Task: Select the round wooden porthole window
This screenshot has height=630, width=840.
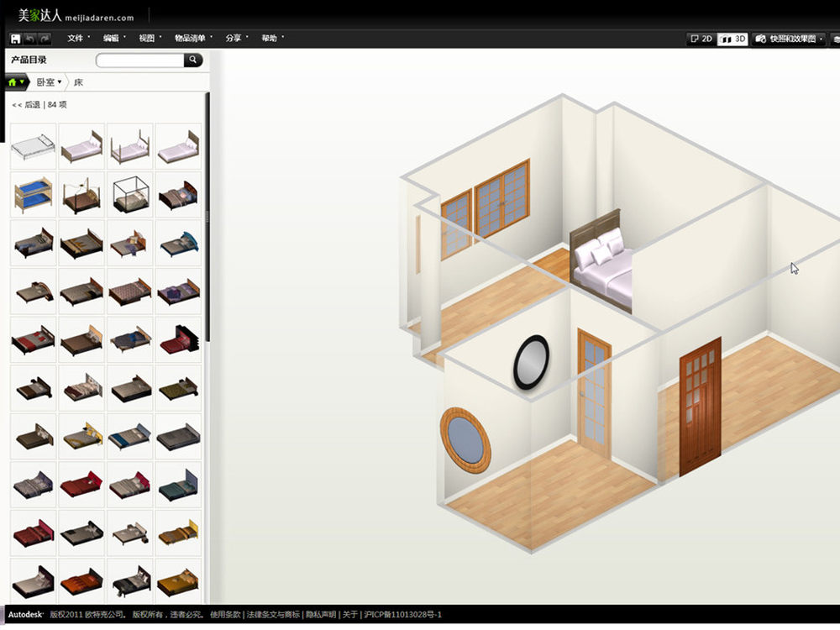Action: [465, 440]
